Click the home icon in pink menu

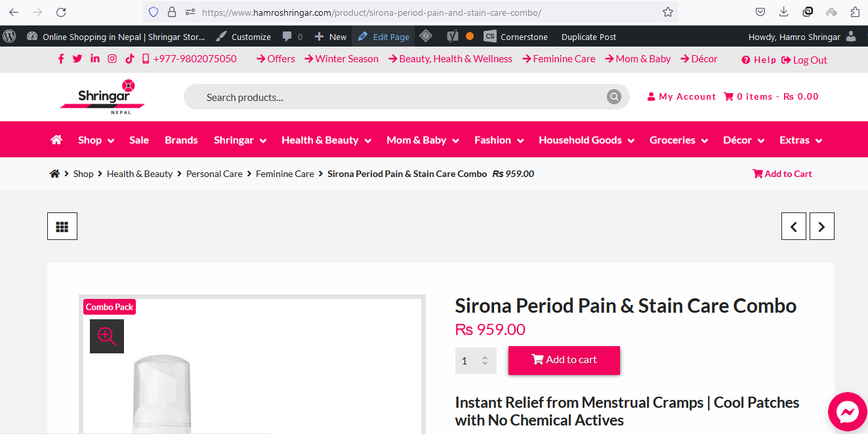point(56,140)
